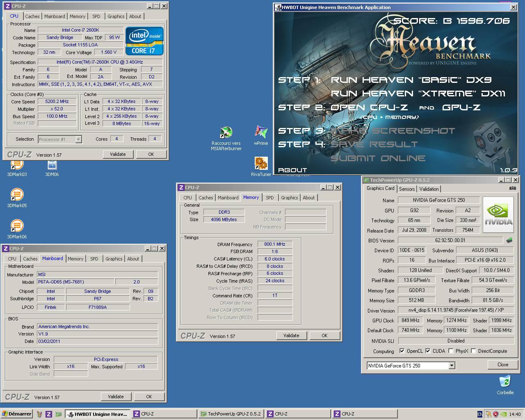Open Memory tab in the Mainboard CPU-Z window
This screenshot has height=420, width=525.
click(x=75, y=259)
